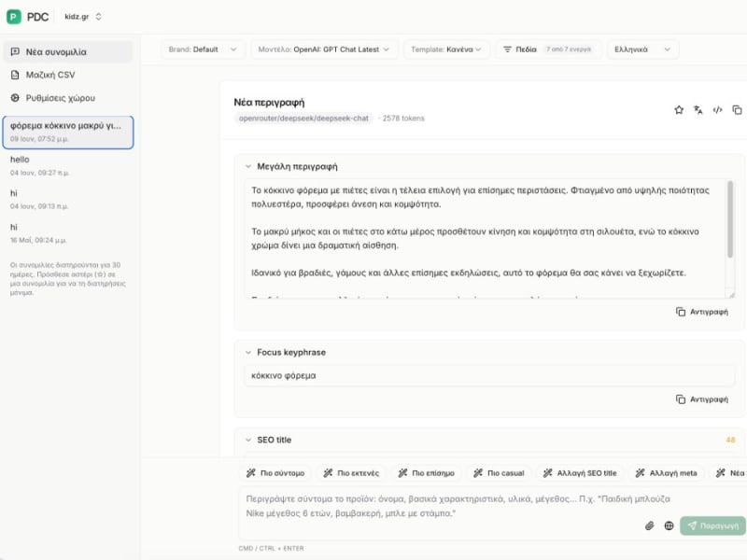
Task: Click the Παραγωγή generate button
Action: point(712,525)
